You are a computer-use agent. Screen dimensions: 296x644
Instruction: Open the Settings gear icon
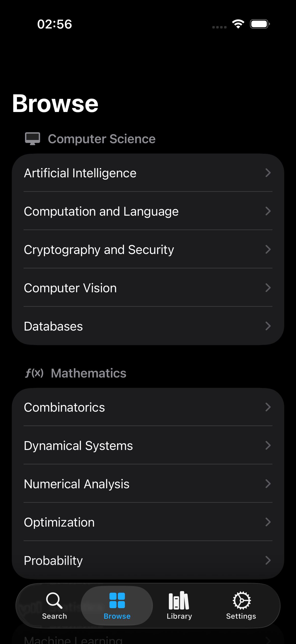pos(241,600)
